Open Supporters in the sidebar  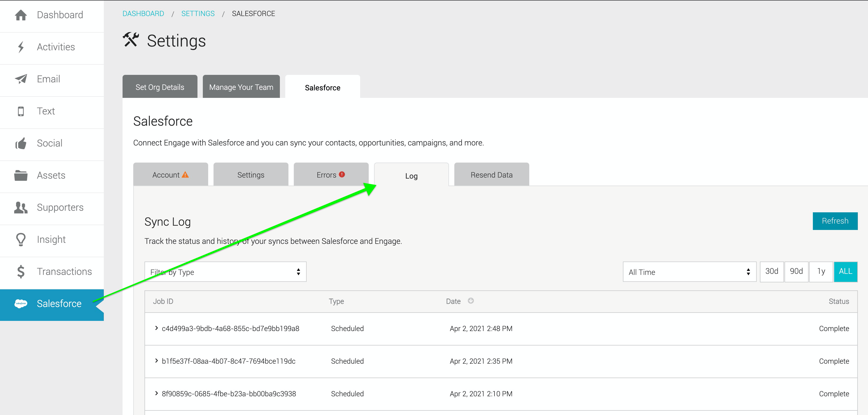(52, 209)
